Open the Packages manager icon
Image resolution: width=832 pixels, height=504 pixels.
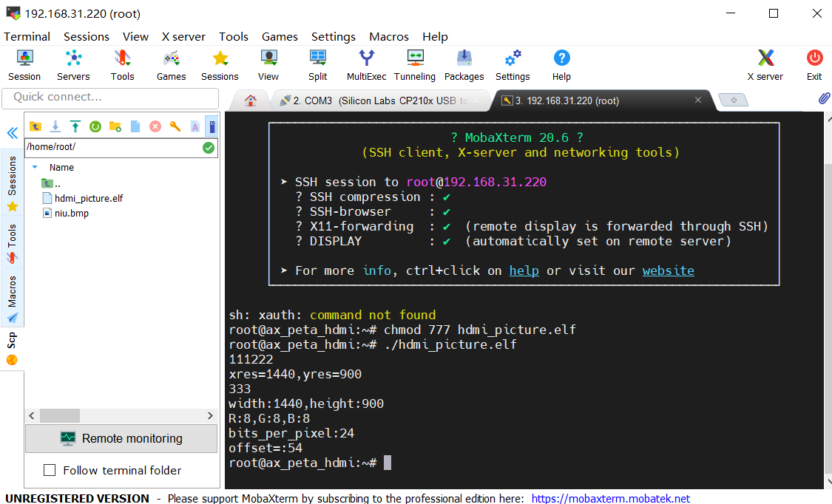[464, 65]
